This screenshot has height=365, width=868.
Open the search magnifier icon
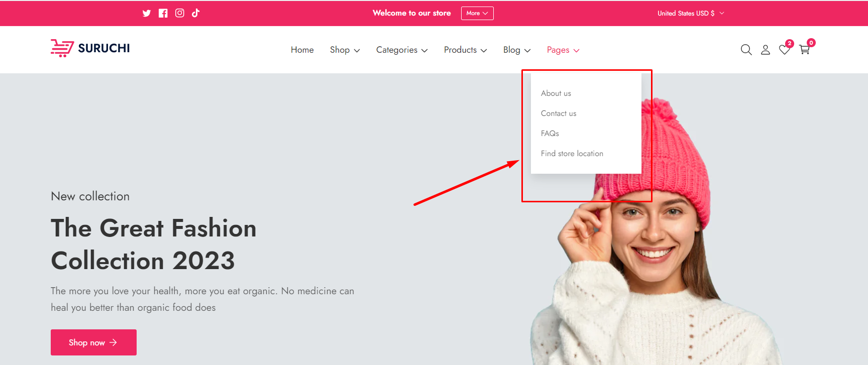point(746,50)
